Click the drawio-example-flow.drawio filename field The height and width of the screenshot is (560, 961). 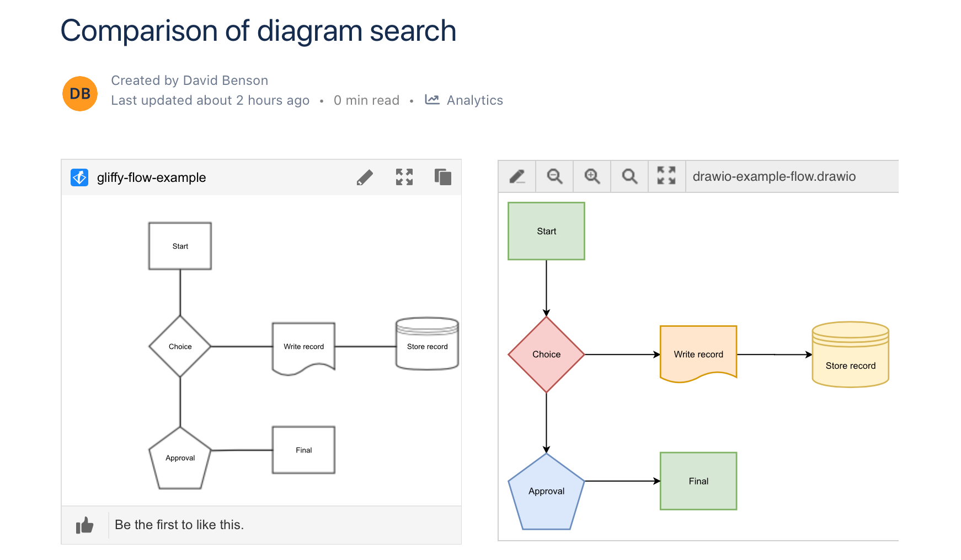pyautogui.click(x=773, y=176)
